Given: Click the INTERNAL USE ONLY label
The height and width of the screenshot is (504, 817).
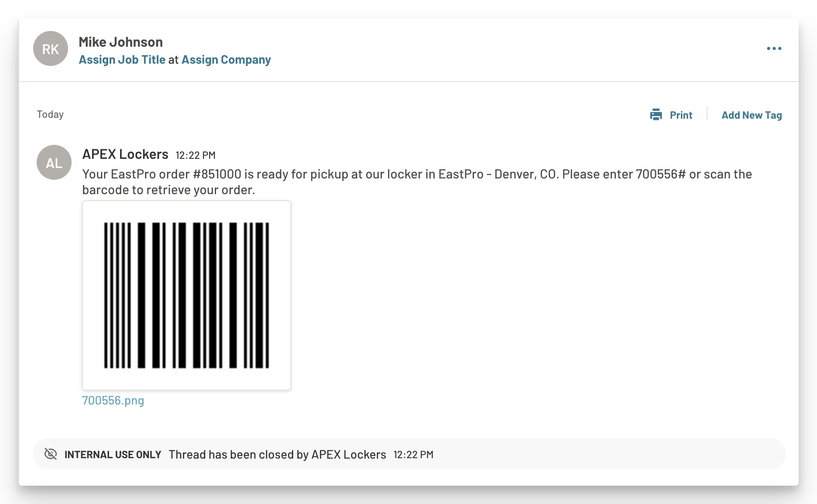Looking at the screenshot, I should 113,454.
